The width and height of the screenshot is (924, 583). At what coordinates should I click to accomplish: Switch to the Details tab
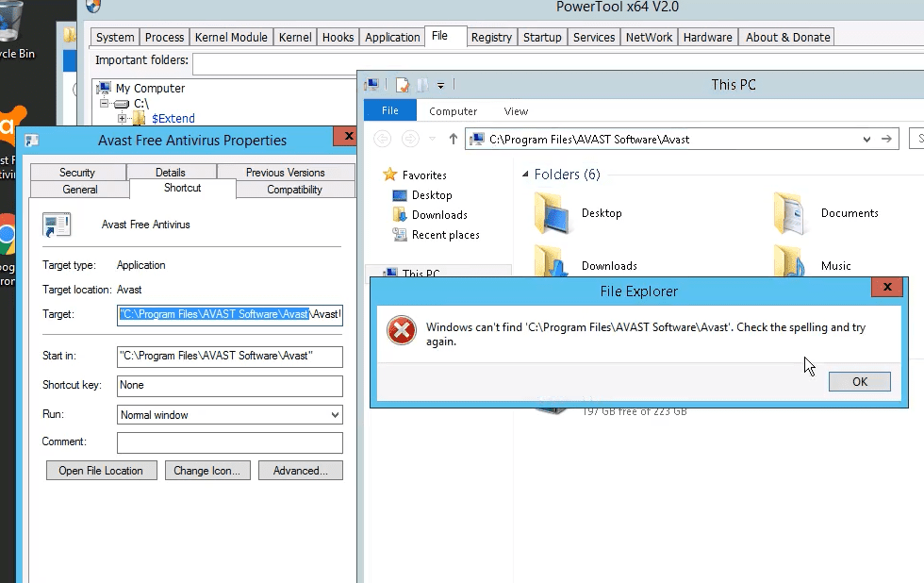(171, 172)
